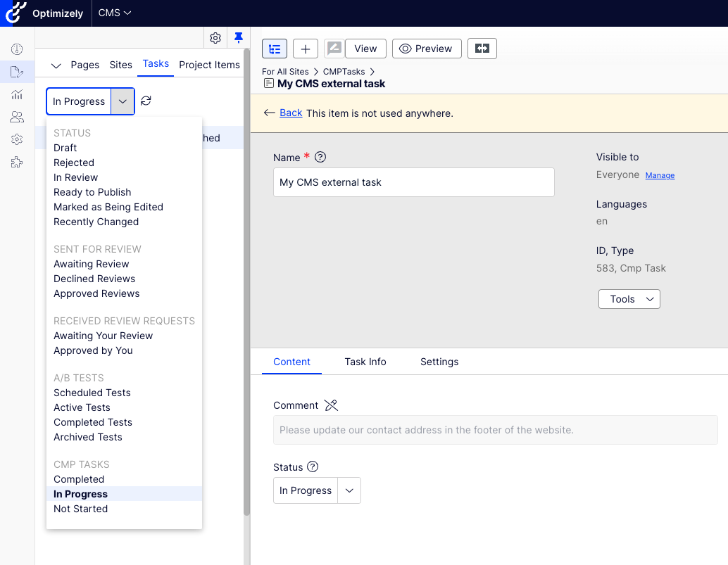Open the Status dropdown arrow in content
Screen dimensions: 728x565
(349, 490)
